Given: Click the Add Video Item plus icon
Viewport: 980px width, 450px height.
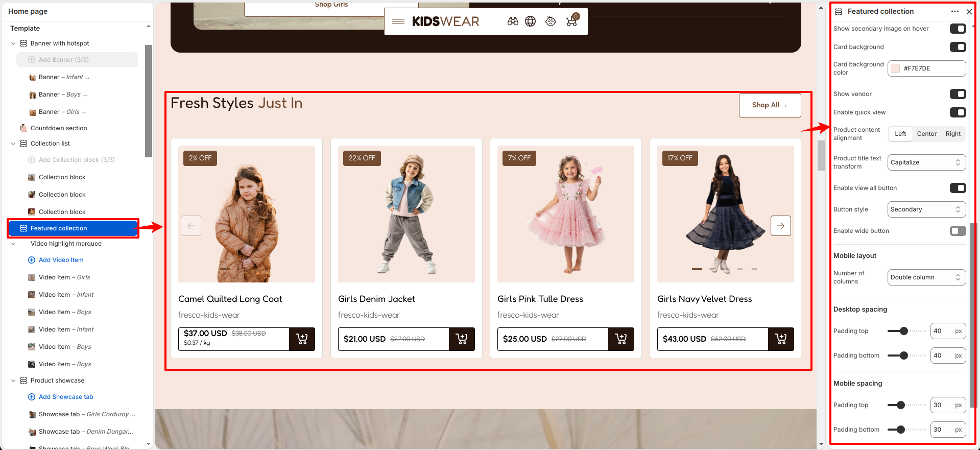Looking at the screenshot, I should pyautogui.click(x=32, y=260).
